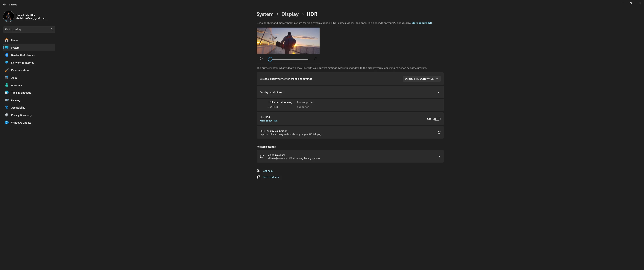644x270 pixels.
Task: Open Windows Update section
Action: pos(21,123)
